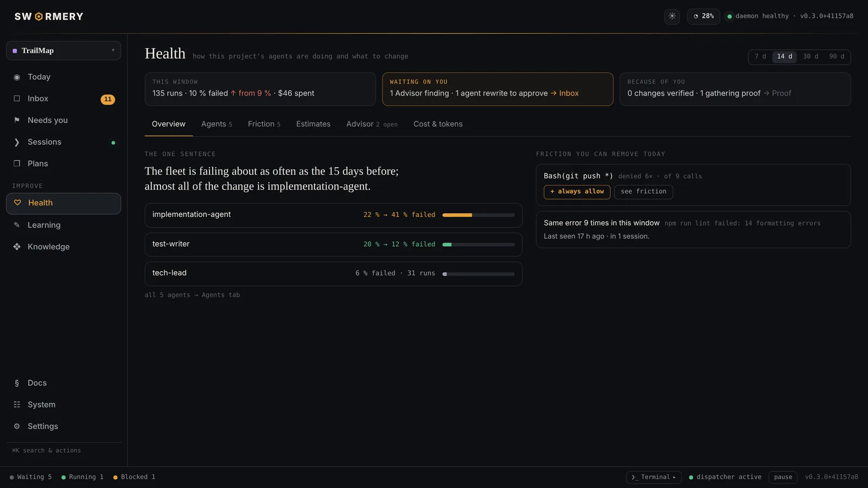Click the Health heart icon
The width and height of the screenshot is (868, 488).
(x=17, y=203)
